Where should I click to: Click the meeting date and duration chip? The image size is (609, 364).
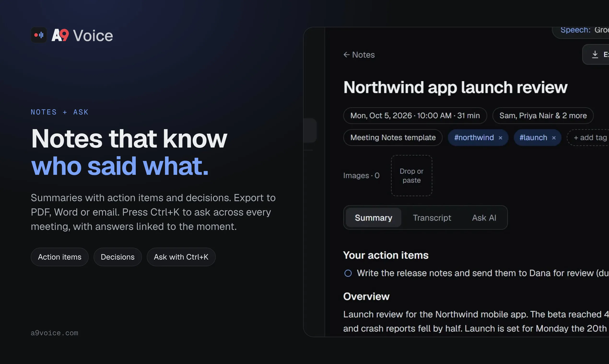(415, 115)
